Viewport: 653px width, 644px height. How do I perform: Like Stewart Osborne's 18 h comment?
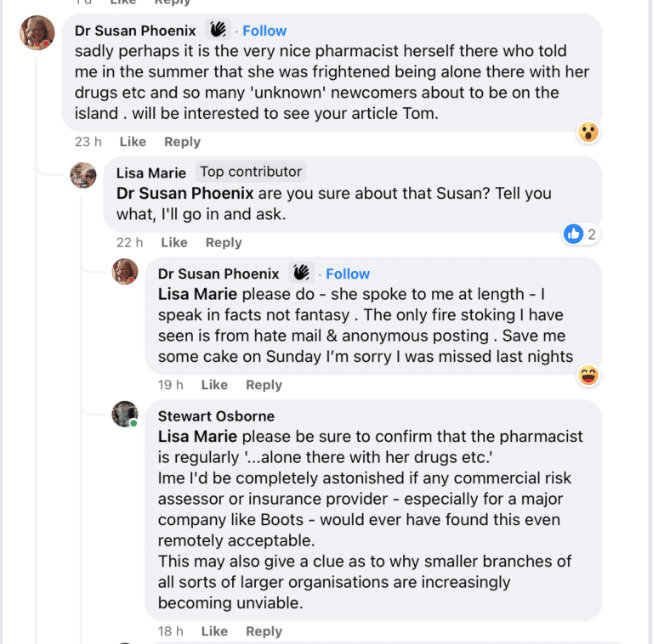coord(214,631)
